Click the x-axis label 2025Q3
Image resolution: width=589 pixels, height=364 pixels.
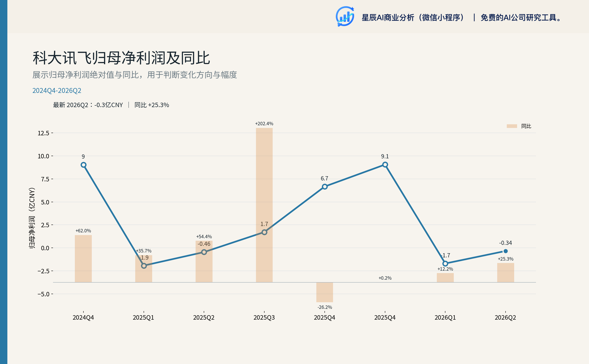click(264, 318)
